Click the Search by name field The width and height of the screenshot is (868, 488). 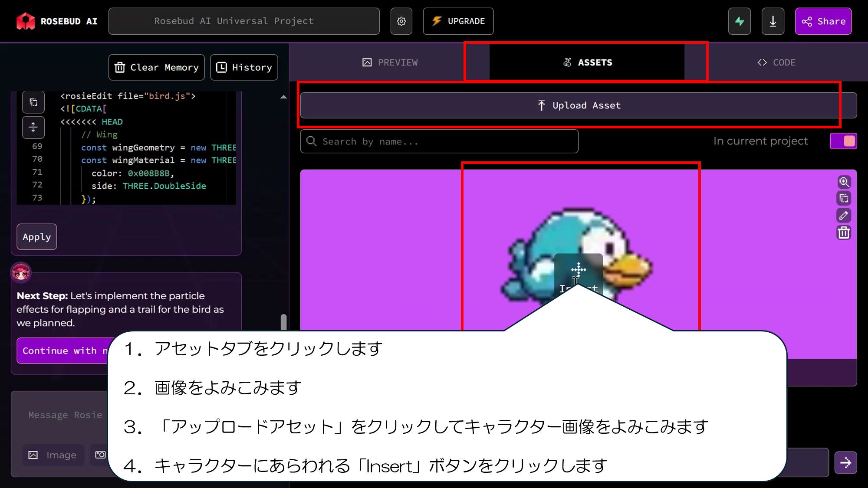point(439,141)
